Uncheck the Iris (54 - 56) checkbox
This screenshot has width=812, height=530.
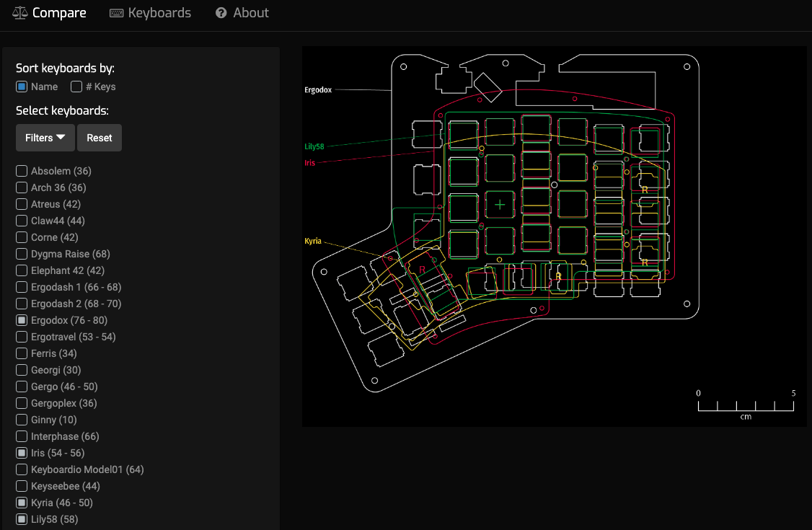point(22,452)
